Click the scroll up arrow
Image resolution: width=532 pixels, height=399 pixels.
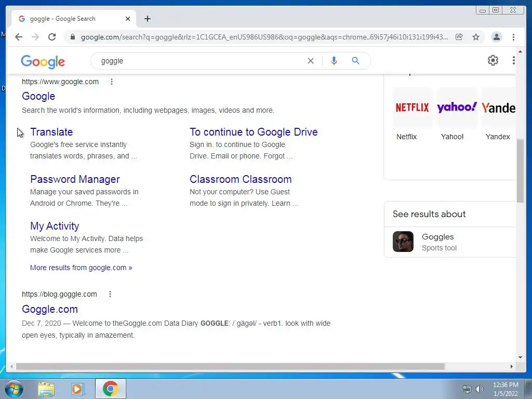(x=521, y=51)
